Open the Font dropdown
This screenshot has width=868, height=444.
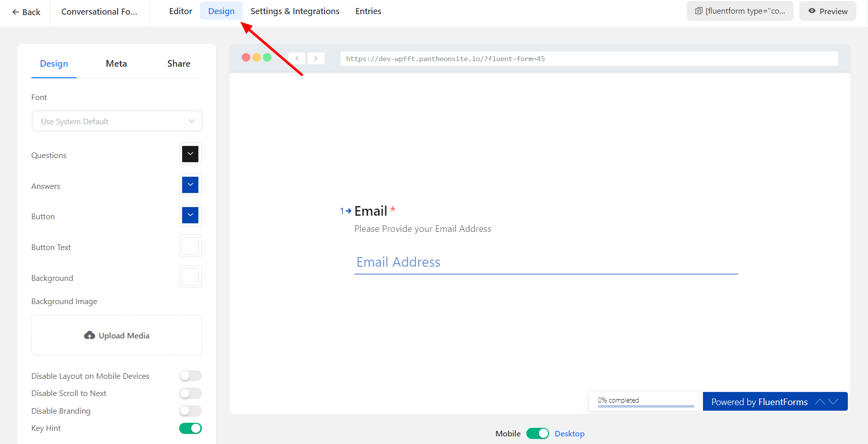tap(117, 121)
